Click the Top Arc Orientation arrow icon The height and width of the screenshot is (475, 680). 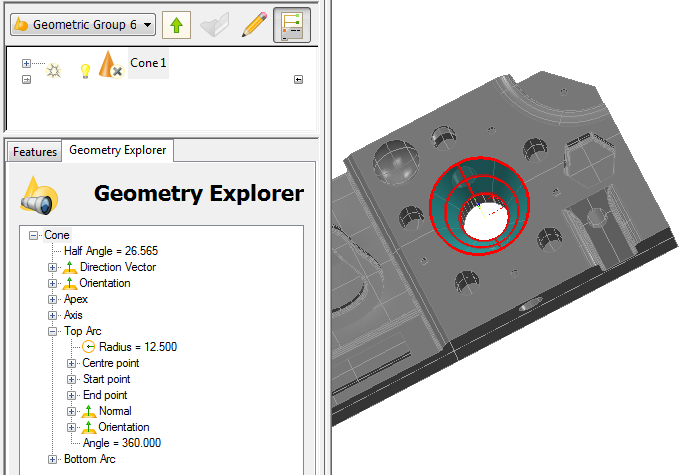click(88, 427)
